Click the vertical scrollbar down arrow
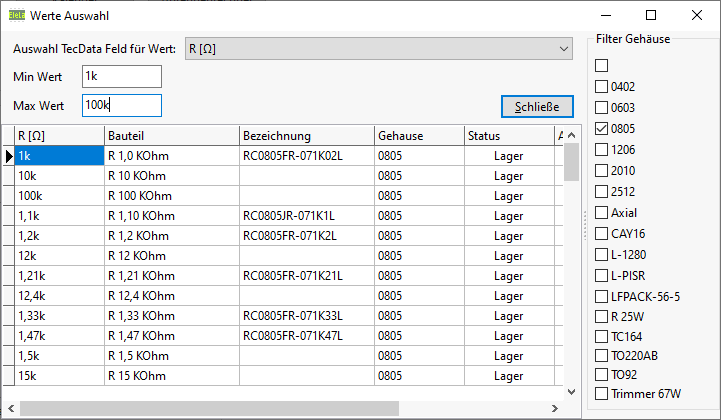Image resolution: width=721 pixels, height=420 pixels. pyautogui.click(x=572, y=392)
